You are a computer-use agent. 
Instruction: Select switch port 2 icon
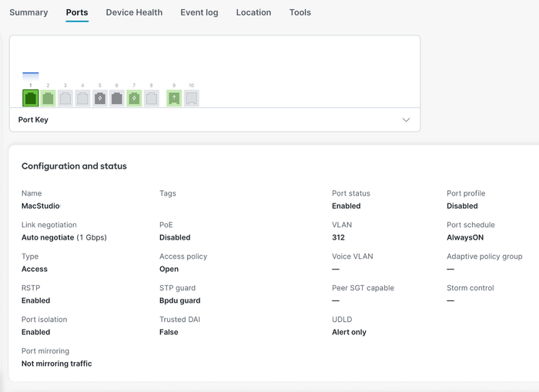[x=48, y=98]
